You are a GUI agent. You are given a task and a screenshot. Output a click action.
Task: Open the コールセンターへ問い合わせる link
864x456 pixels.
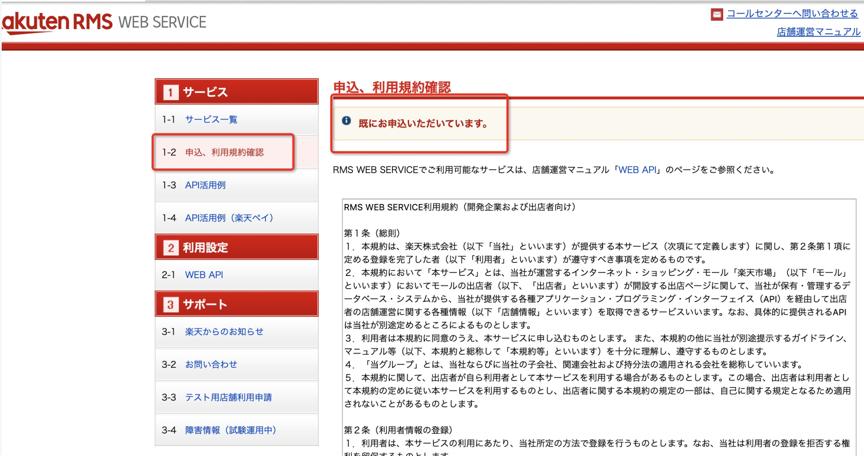point(792,14)
